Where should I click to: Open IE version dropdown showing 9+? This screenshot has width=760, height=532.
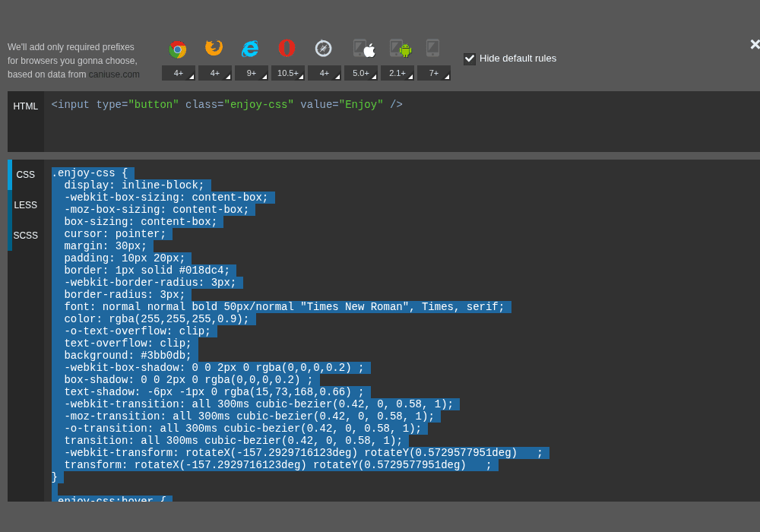coord(251,73)
